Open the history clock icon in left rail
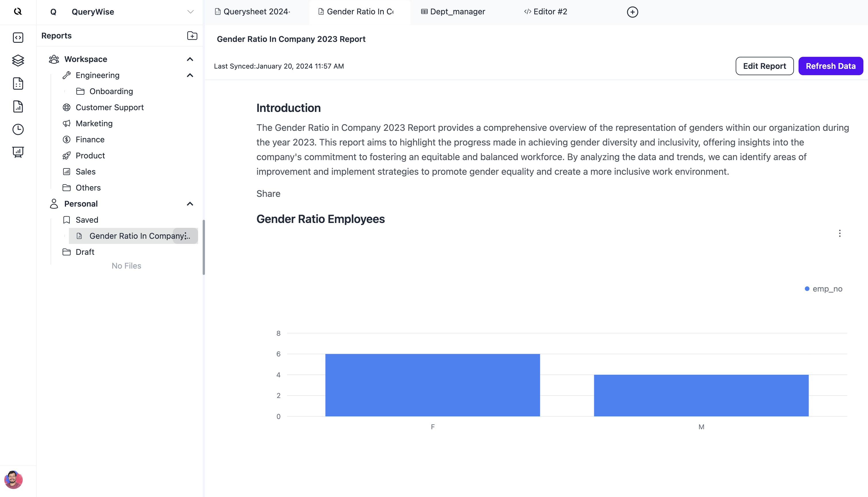The image size is (868, 497). pos(18,129)
